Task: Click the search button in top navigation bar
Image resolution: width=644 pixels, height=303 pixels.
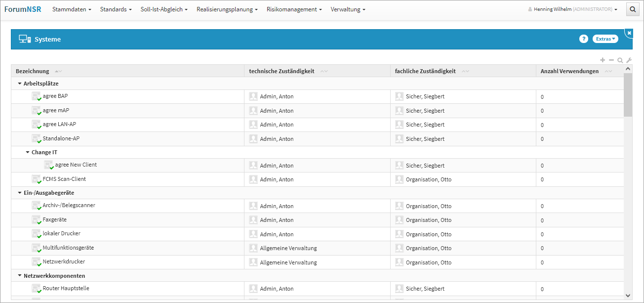Action: (633, 9)
